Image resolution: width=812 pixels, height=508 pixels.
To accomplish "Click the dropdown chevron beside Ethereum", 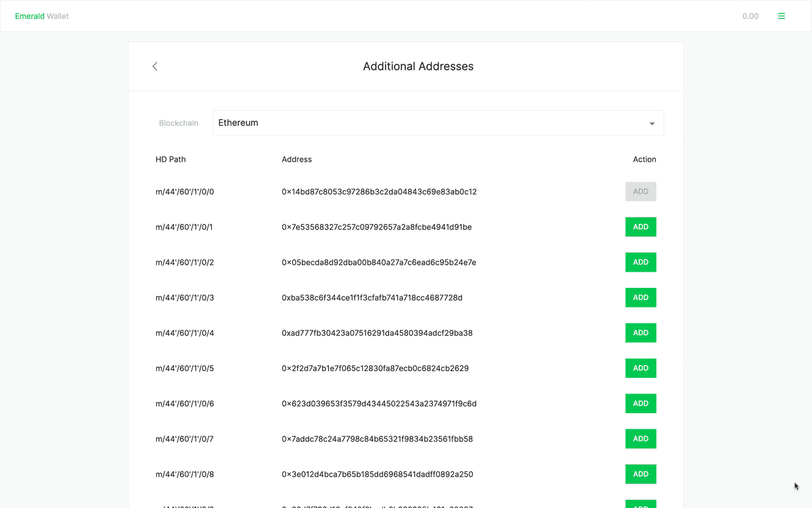I will pyautogui.click(x=652, y=123).
